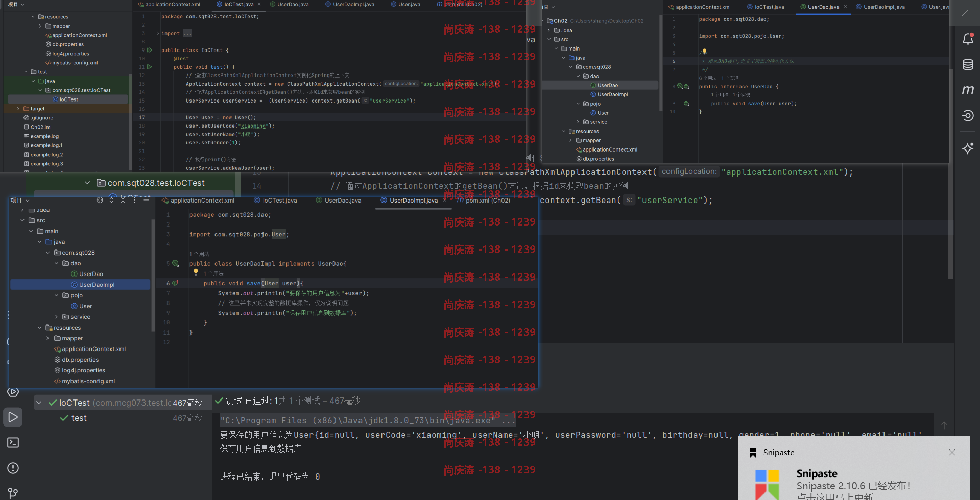Collapse the IoCTest node in test results

tap(39, 403)
